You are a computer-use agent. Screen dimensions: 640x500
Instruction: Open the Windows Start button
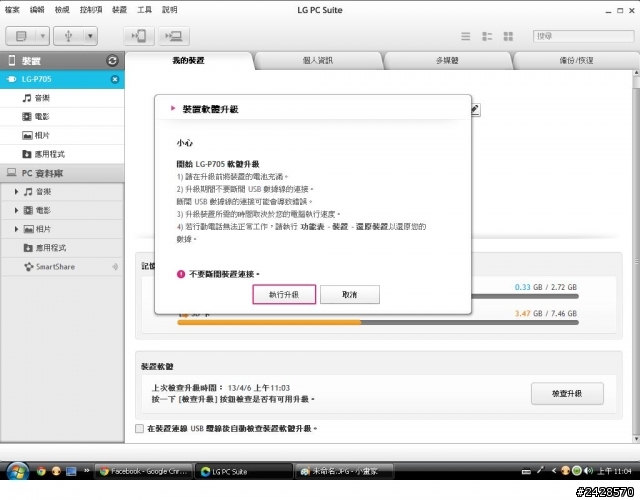coord(16,471)
